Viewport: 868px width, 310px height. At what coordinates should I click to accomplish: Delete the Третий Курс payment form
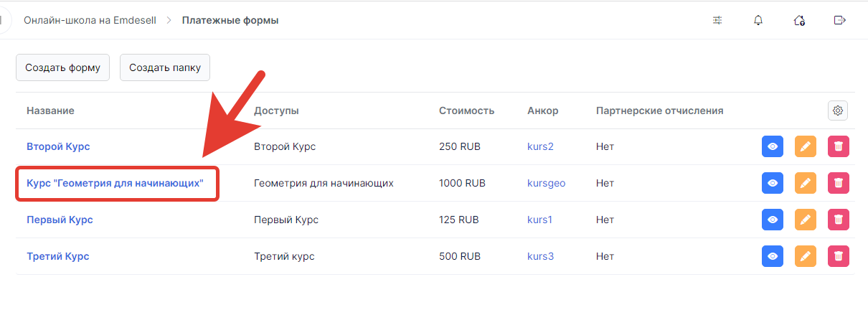click(x=839, y=255)
